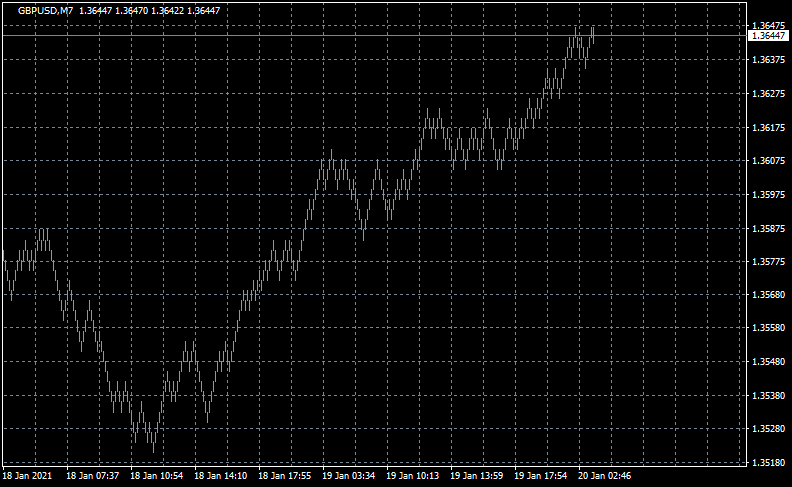This screenshot has height=487, width=792.
Task: Click the 1.36075 price scale label
Action: tap(768, 161)
